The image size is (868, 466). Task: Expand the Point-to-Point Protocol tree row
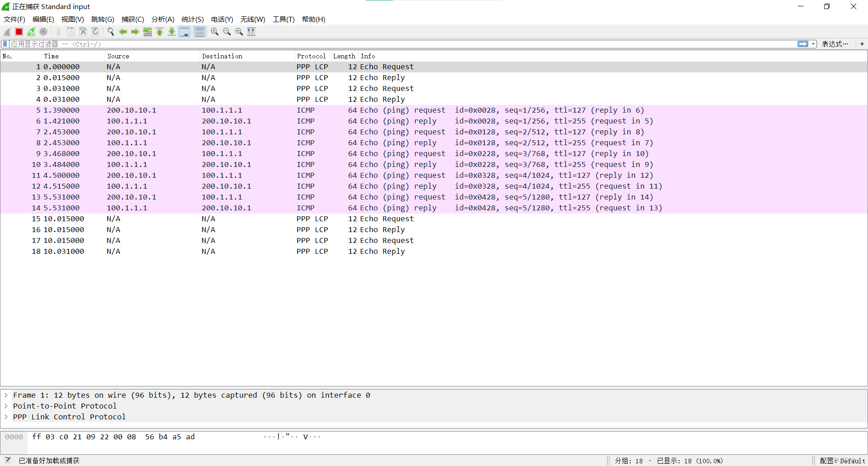[6, 406]
